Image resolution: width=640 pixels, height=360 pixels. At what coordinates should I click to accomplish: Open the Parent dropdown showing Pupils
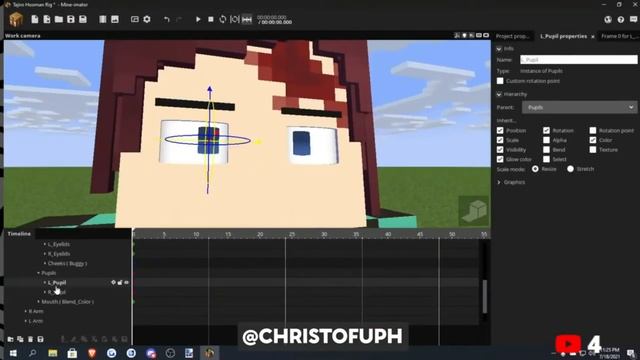580,107
